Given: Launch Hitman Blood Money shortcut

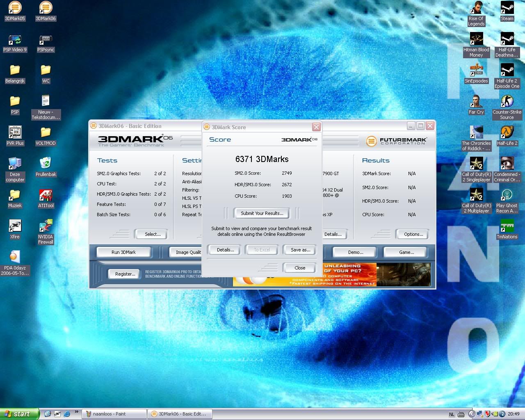Looking at the screenshot, I should tap(476, 45).
